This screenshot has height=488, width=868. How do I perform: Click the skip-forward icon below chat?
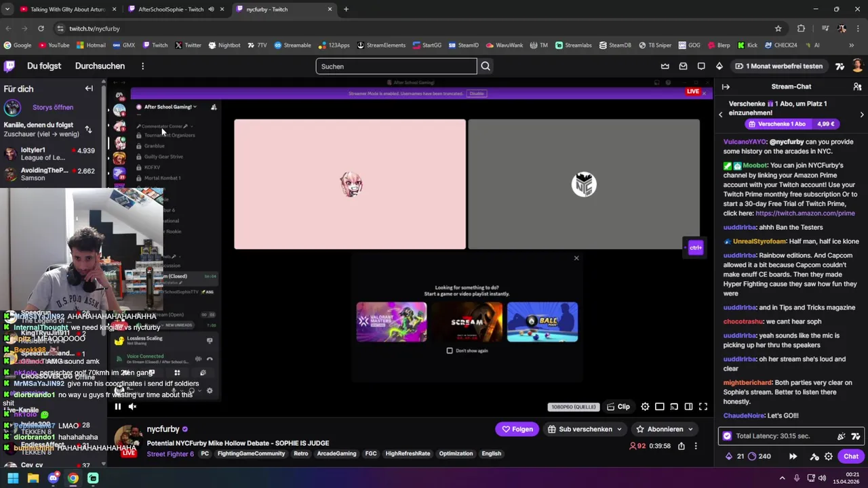tap(793, 456)
